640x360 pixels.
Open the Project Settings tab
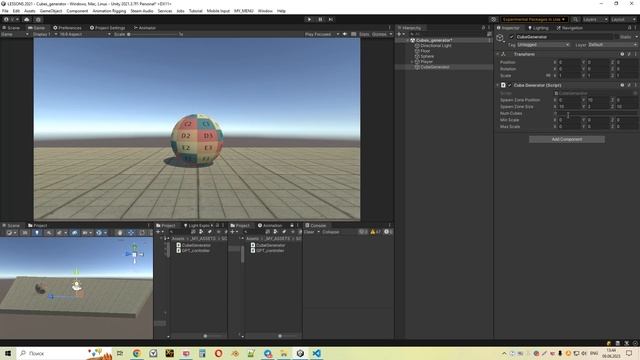(x=107, y=28)
